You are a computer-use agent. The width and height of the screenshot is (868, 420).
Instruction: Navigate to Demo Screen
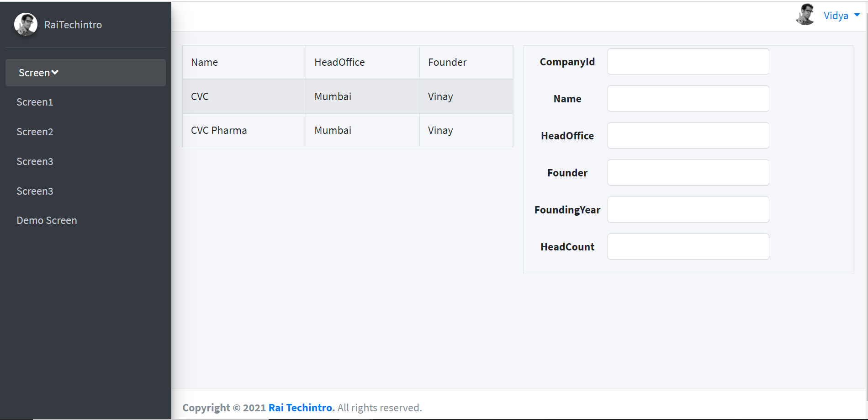click(47, 220)
